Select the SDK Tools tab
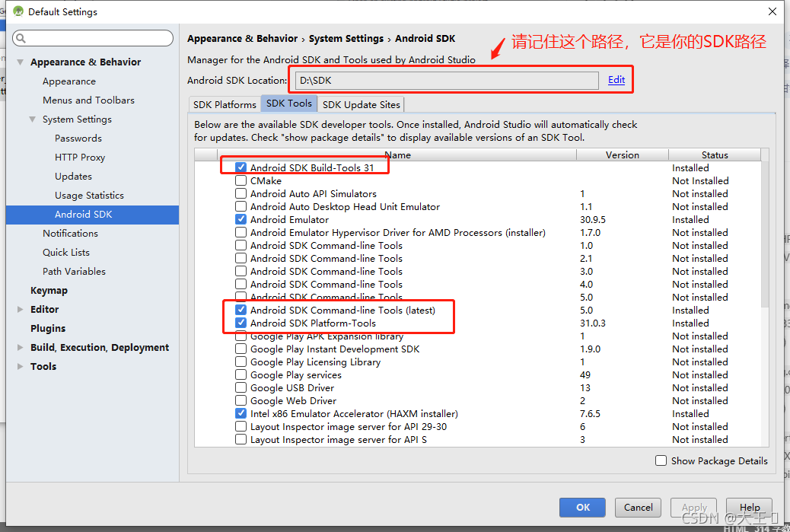This screenshot has width=790, height=532. tap(288, 104)
